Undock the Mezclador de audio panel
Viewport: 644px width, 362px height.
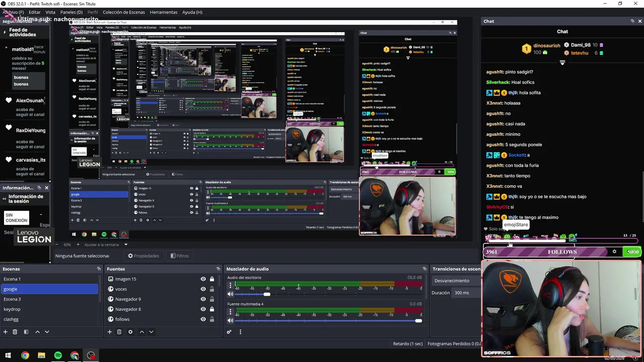point(425,269)
